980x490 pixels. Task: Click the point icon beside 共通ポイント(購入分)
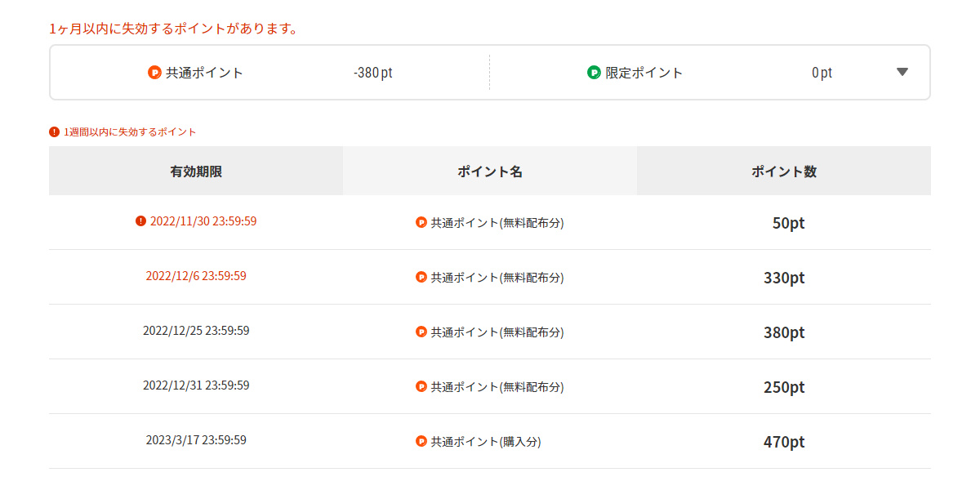pos(421,441)
